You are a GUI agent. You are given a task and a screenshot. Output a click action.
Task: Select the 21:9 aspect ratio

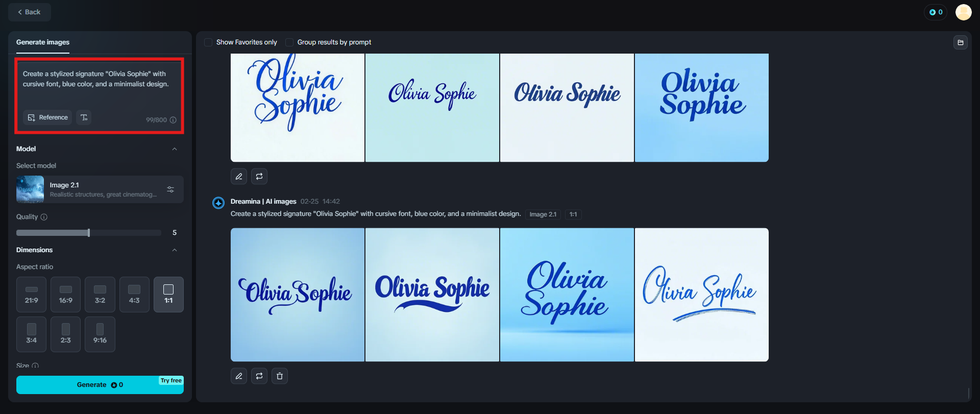(31, 295)
